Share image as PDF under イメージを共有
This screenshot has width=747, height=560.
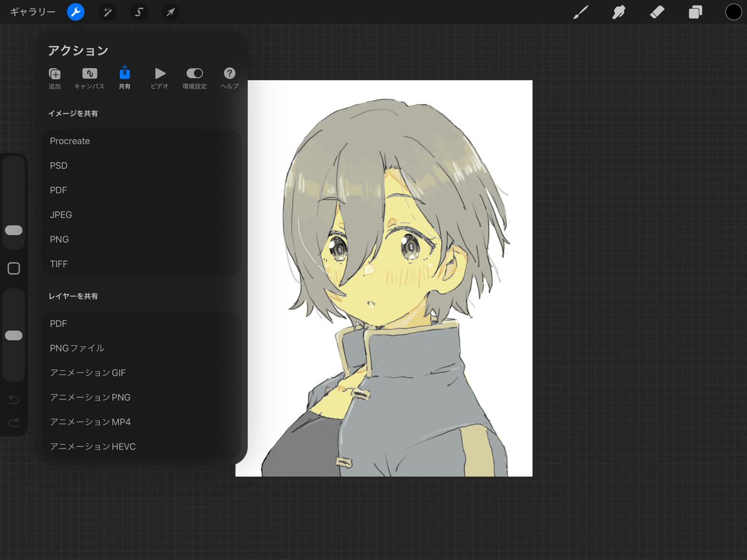141,190
